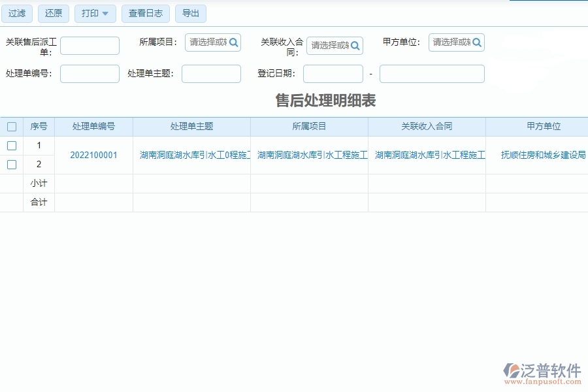Image resolution: width=588 pixels, height=392 pixels.
Task: Open handling order 2022100001 link
Action: pos(93,155)
